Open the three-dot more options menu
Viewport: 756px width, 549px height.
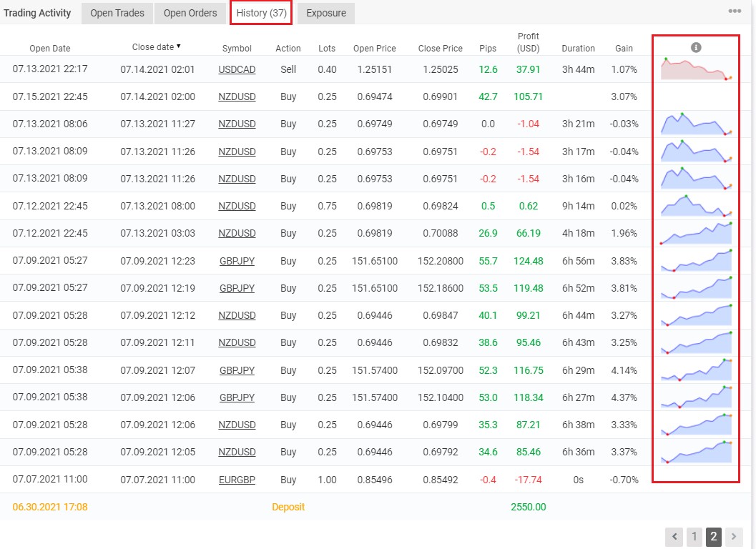(735, 11)
